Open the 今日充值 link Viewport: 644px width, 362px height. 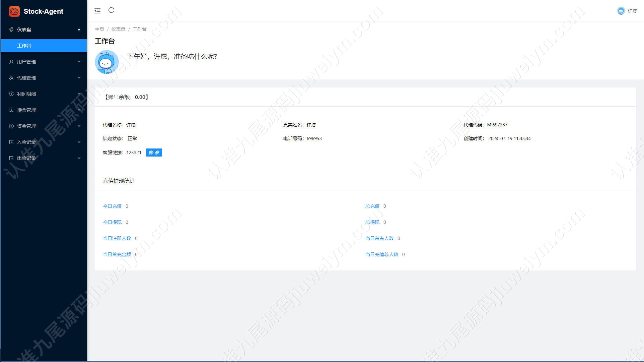[x=112, y=206]
